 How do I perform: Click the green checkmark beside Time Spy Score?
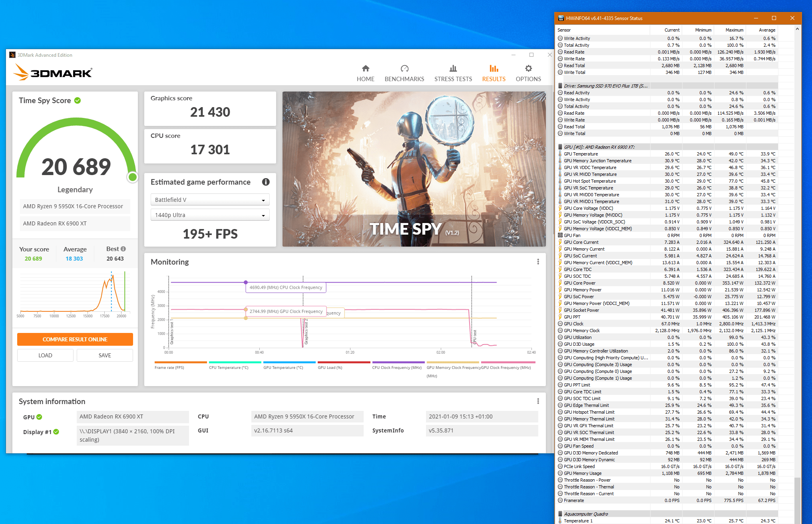coord(78,100)
